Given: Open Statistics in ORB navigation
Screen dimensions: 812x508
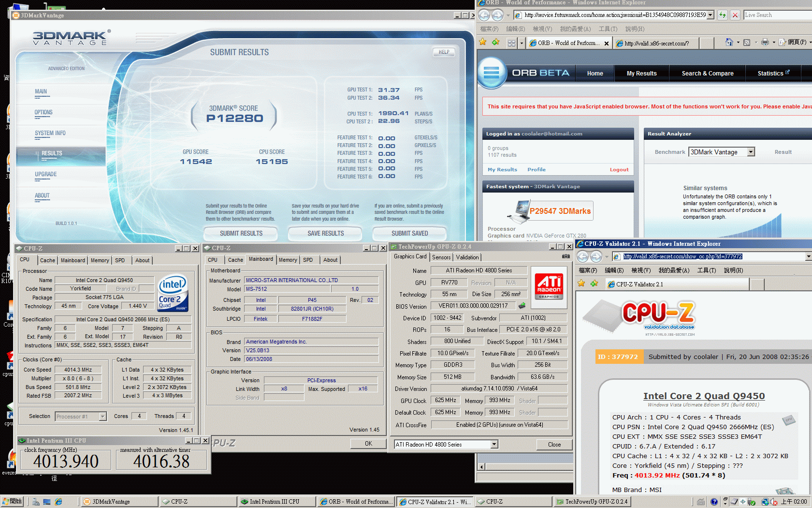Looking at the screenshot, I should tap(773, 74).
